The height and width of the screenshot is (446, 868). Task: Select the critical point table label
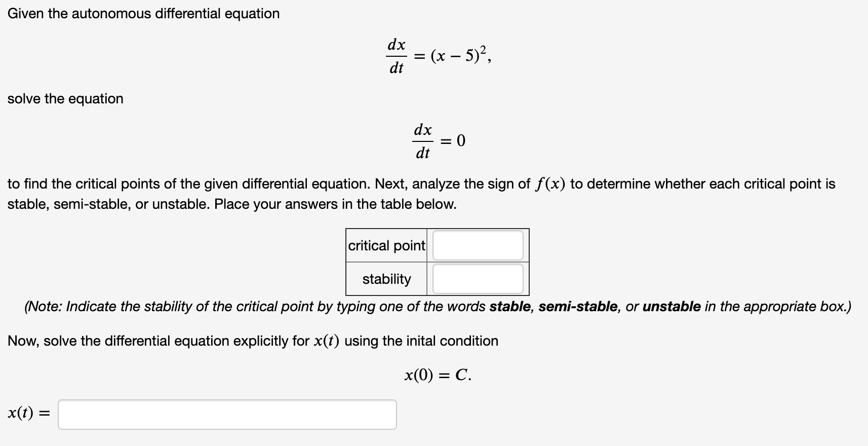[x=386, y=246]
